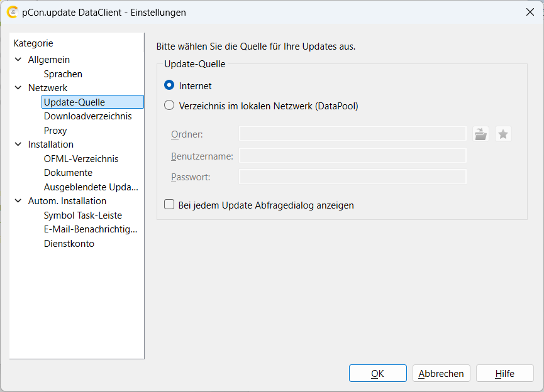Select the Allgemein tree label
This screenshot has width=544, height=392.
[49, 60]
